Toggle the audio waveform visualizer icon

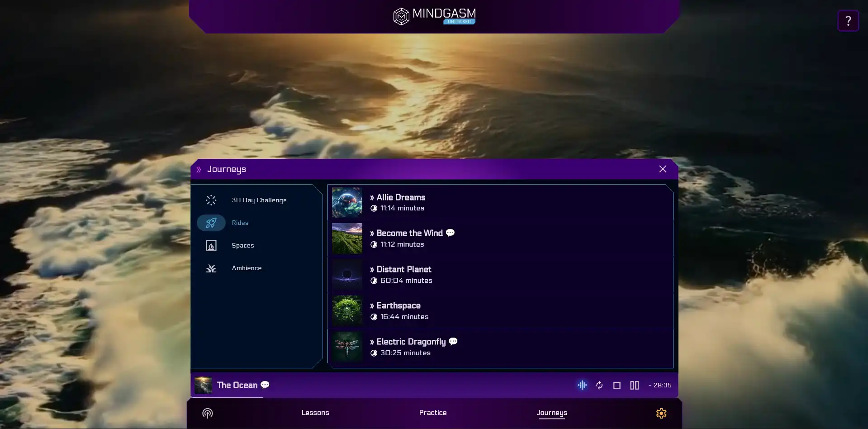[x=582, y=385]
